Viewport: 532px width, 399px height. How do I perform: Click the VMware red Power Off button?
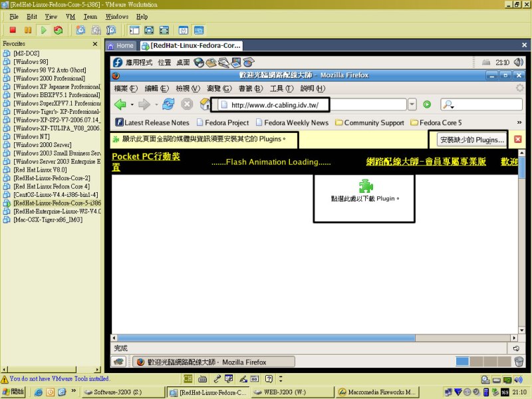[13, 30]
